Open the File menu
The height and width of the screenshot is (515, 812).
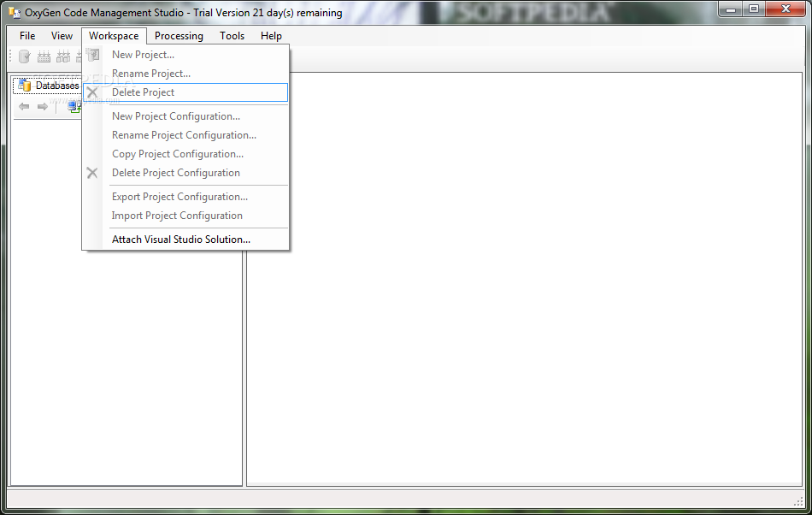pos(27,36)
